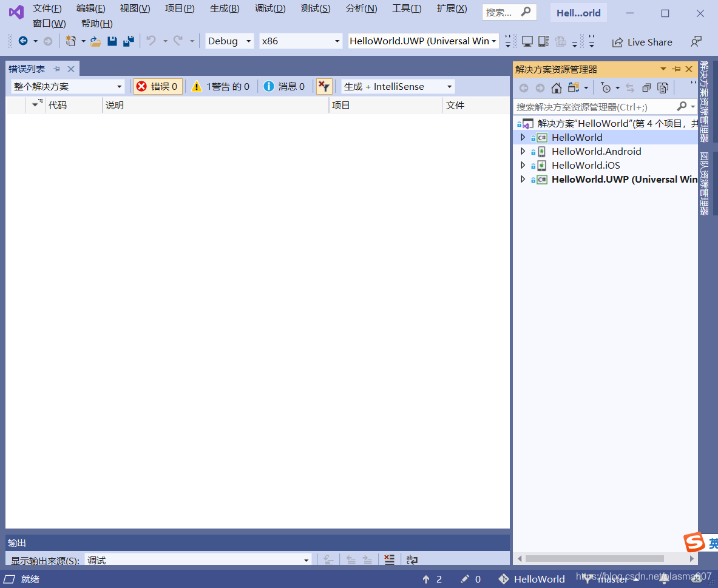Open the 调试(D) menu
This screenshot has height=588, width=718.
coord(270,8)
